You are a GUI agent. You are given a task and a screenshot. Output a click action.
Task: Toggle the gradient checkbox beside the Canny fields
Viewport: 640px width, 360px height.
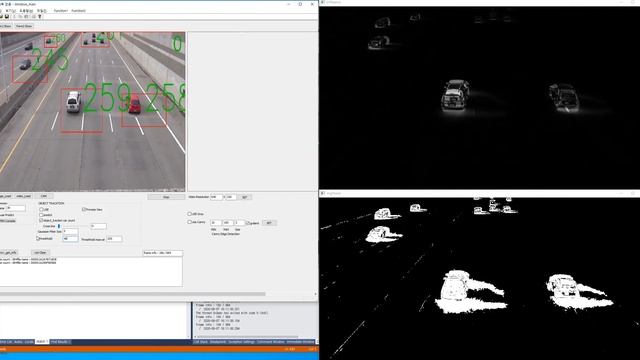[247, 223]
